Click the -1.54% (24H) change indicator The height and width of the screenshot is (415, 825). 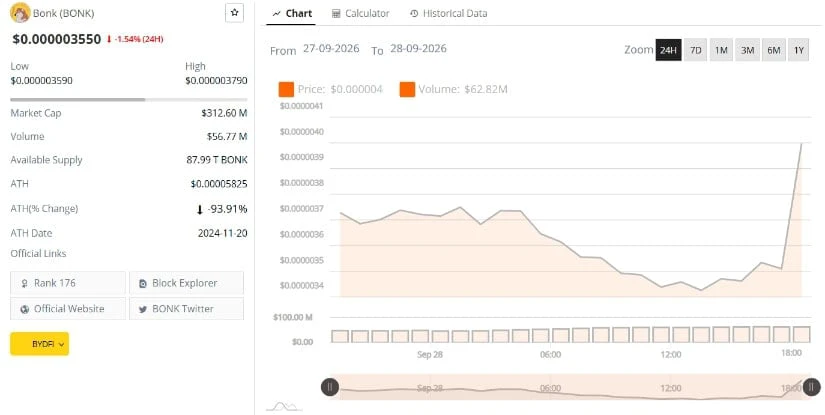click(135, 39)
